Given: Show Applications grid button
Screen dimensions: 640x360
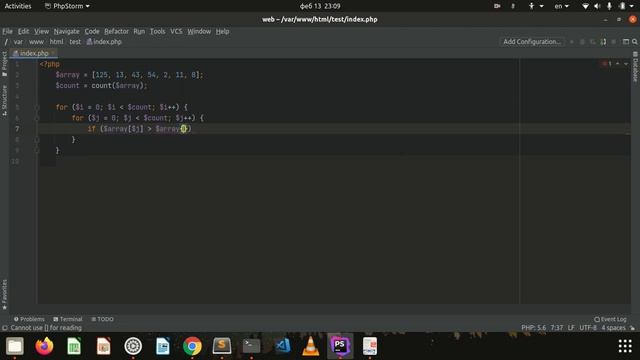Looking at the screenshot, I should (625, 346).
